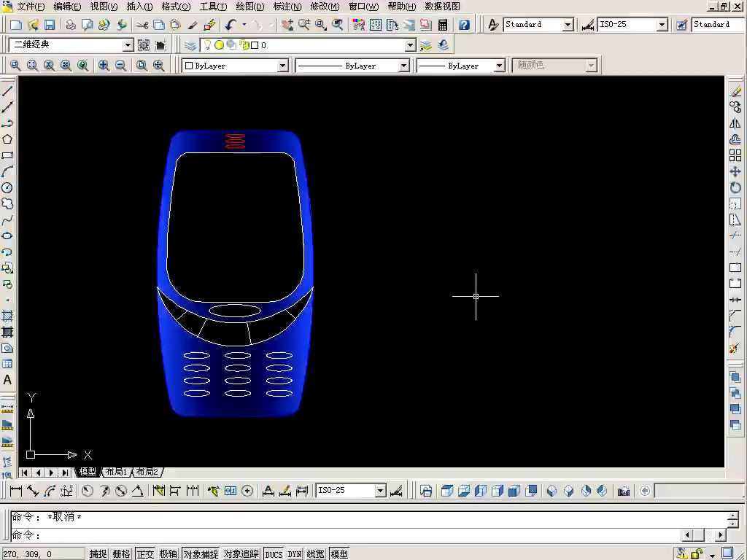Open the Gradient fill tool
This screenshot has height=560, width=747.
point(7,332)
